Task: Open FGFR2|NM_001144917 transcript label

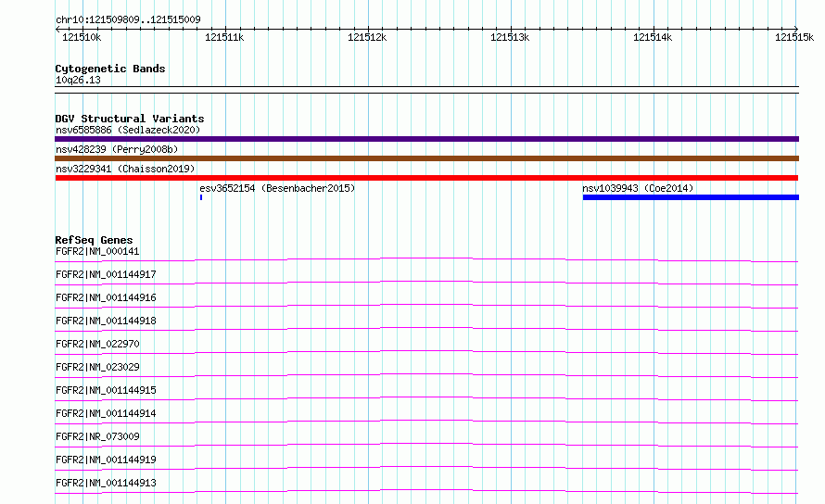Action: click(106, 274)
